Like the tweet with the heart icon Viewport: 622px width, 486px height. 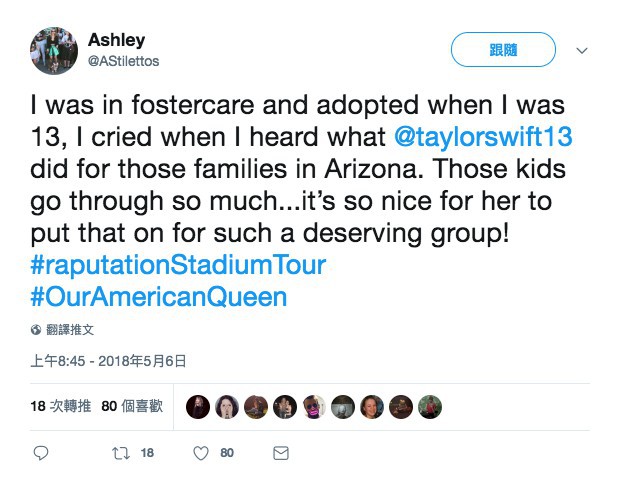click(201, 453)
